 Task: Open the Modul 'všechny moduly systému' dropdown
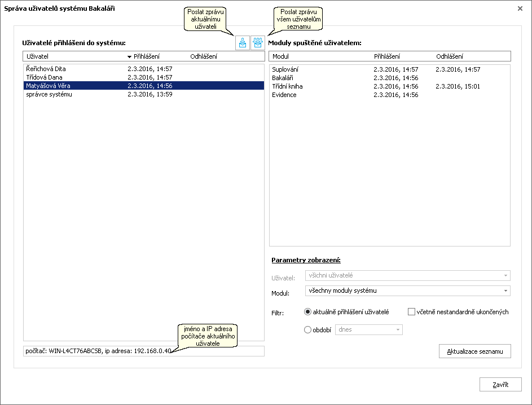(408, 290)
